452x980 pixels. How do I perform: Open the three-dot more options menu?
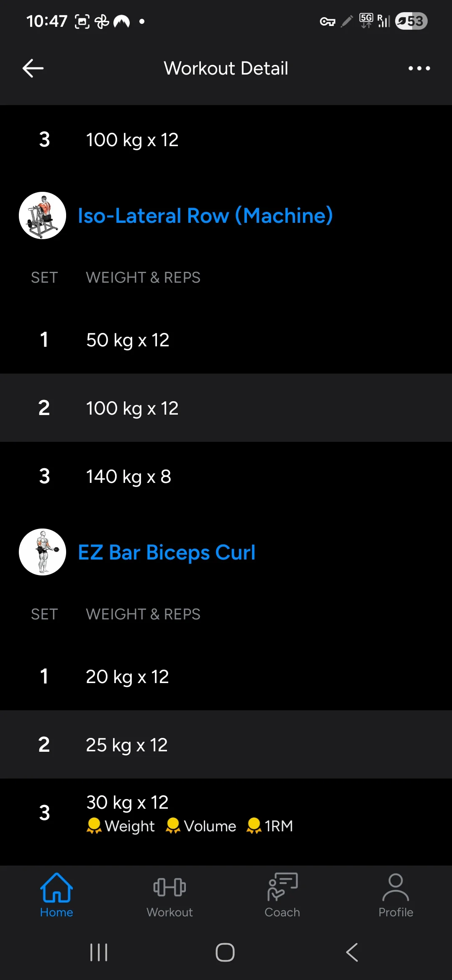click(x=419, y=68)
